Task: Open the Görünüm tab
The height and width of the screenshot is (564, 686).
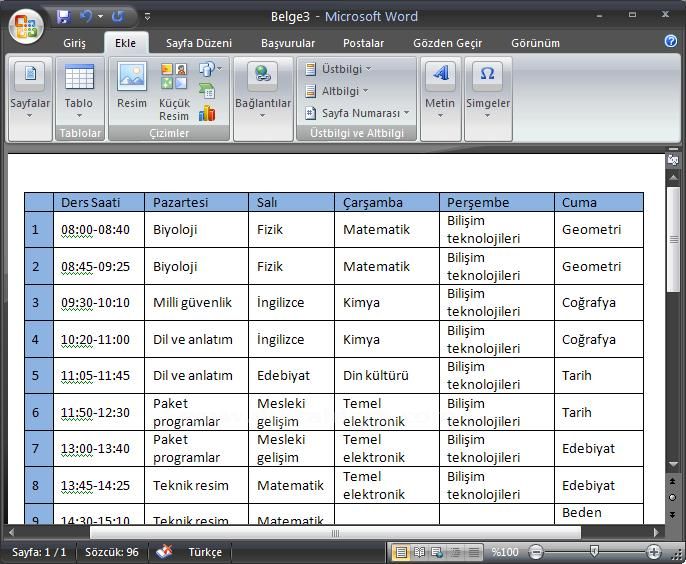Action: click(536, 43)
